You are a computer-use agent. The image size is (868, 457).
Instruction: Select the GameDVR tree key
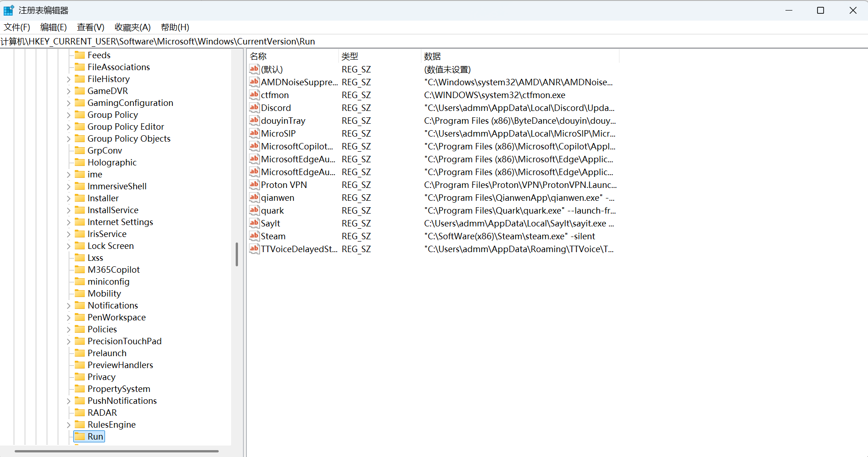coord(108,91)
